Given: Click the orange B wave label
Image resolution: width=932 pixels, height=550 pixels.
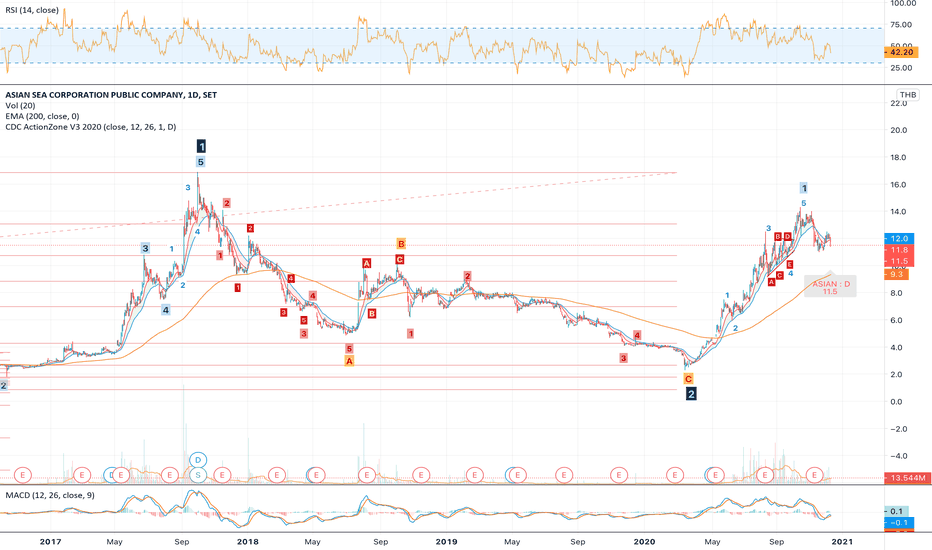Looking at the screenshot, I should (401, 244).
